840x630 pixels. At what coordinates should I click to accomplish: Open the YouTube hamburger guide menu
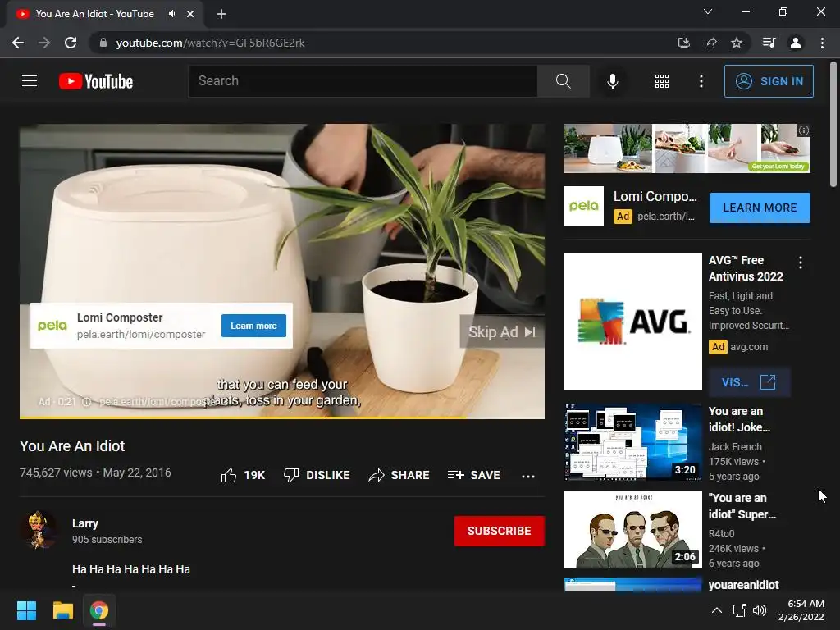(30, 81)
